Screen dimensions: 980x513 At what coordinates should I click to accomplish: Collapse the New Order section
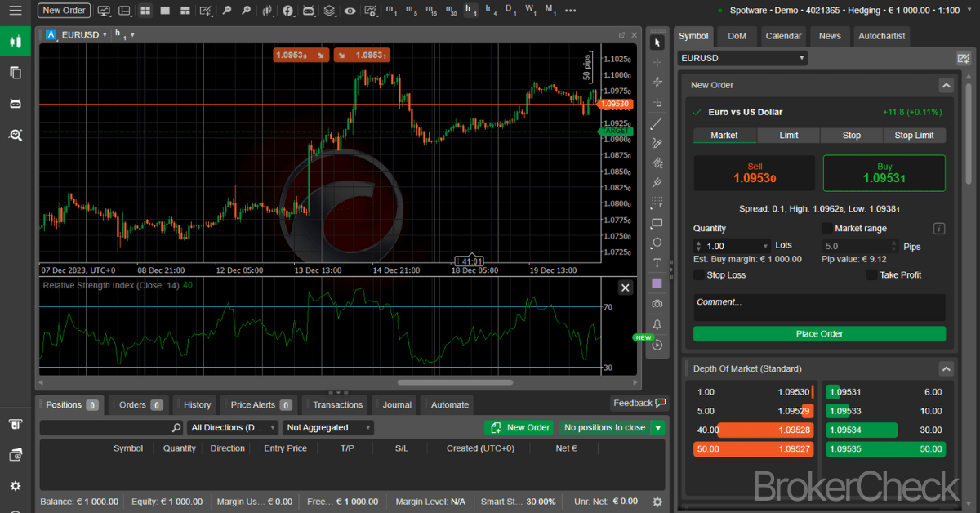point(946,85)
